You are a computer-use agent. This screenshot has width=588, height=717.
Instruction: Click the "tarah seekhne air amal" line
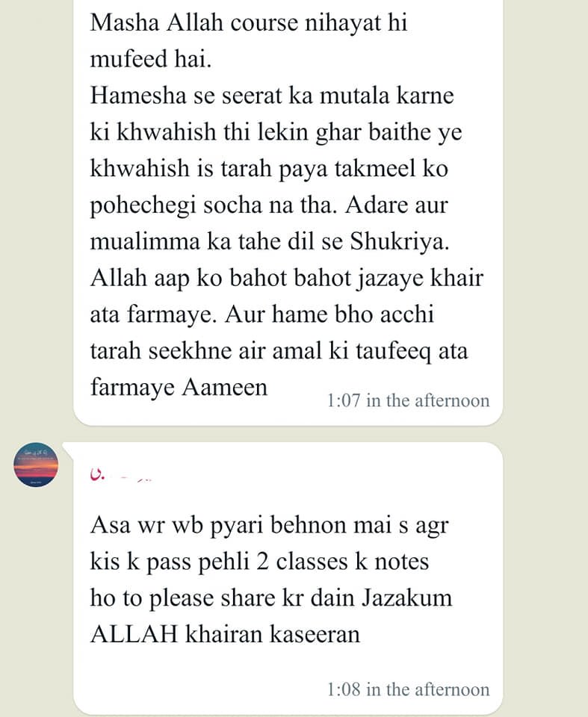coord(279,351)
